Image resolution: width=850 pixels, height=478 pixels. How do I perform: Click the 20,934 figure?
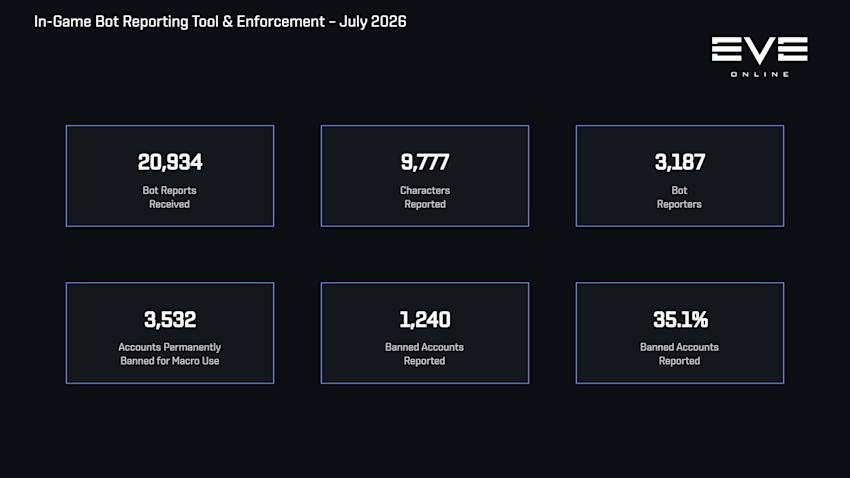pyautogui.click(x=170, y=162)
